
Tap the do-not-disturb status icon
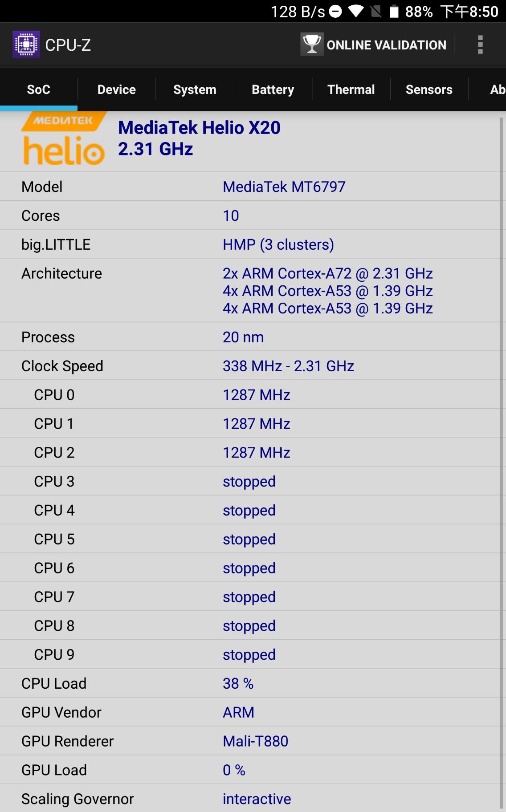[335, 12]
